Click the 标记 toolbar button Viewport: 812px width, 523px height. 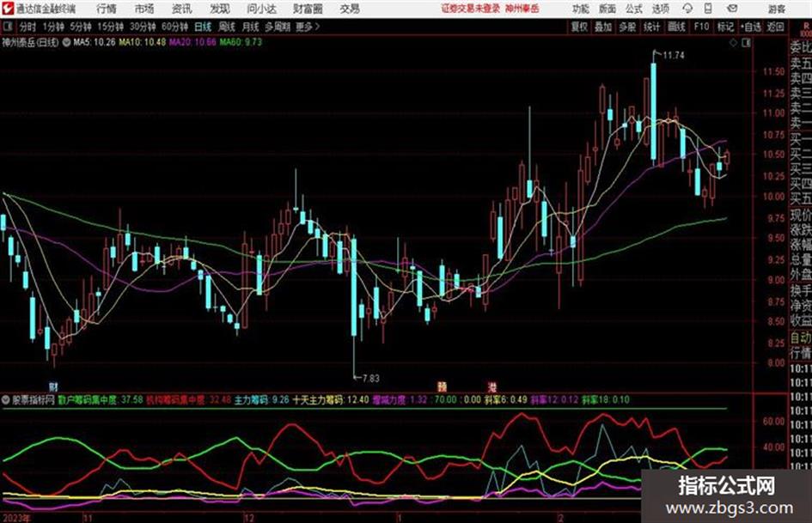725,27
